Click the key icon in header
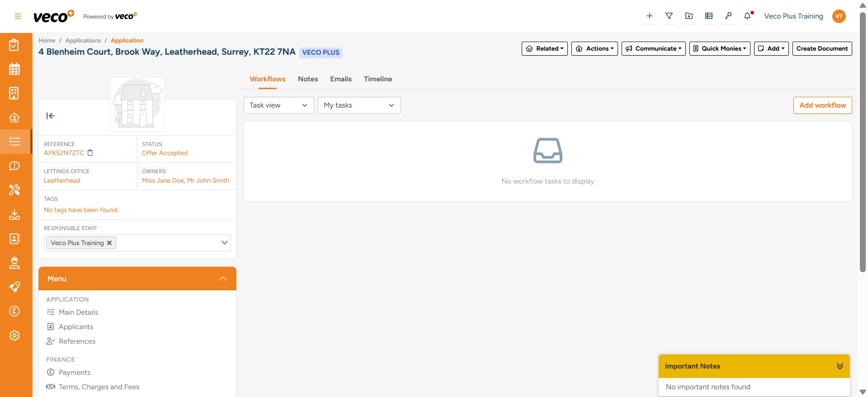Screen dimensions: 868x397 [x=728, y=16]
